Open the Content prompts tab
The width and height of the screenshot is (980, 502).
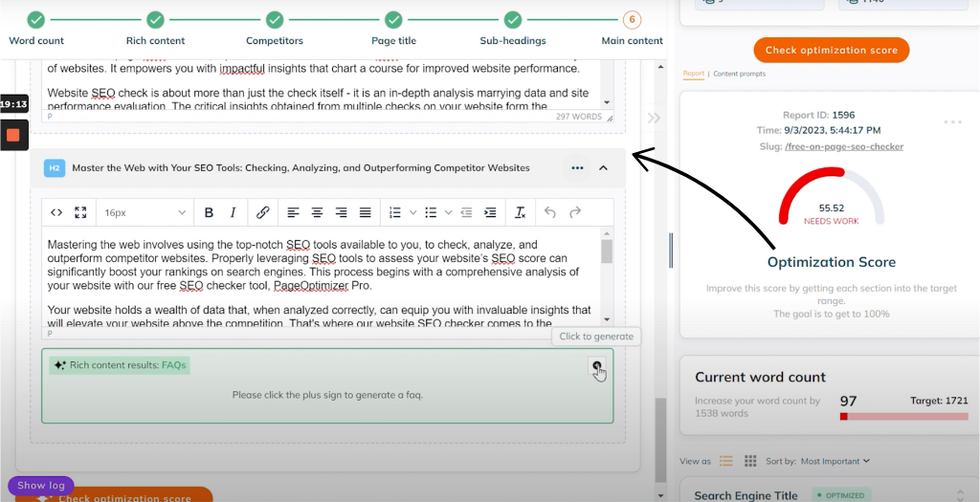(739, 74)
